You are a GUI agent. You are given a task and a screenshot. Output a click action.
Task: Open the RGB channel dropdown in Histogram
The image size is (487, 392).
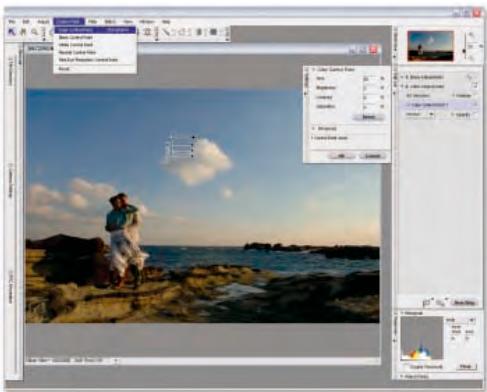pyautogui.click(x=460, y=320)
